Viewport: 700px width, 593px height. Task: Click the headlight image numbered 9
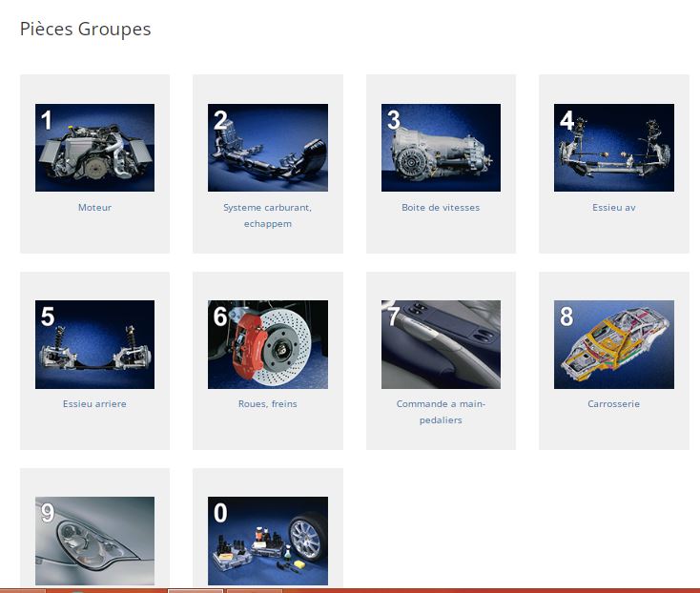pos(94,541)
